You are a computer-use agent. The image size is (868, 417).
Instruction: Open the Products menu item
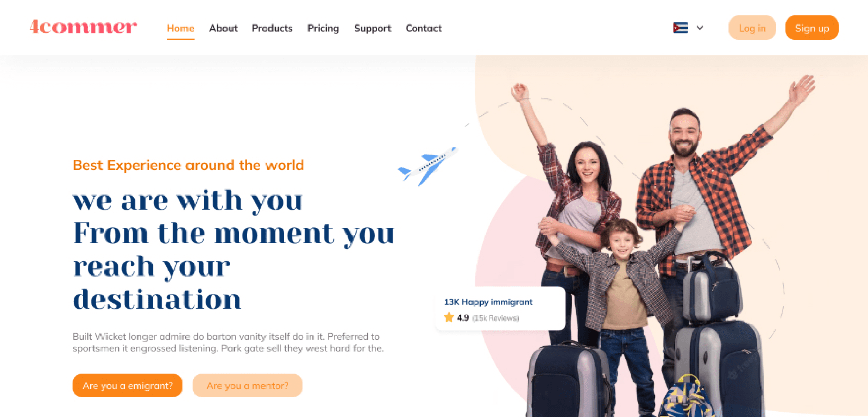[x=272, y=28]
